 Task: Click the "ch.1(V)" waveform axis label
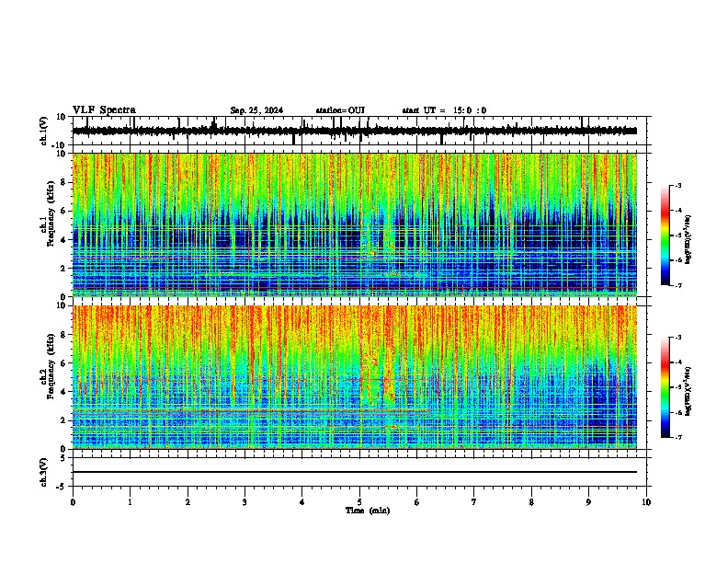point(43,131)
